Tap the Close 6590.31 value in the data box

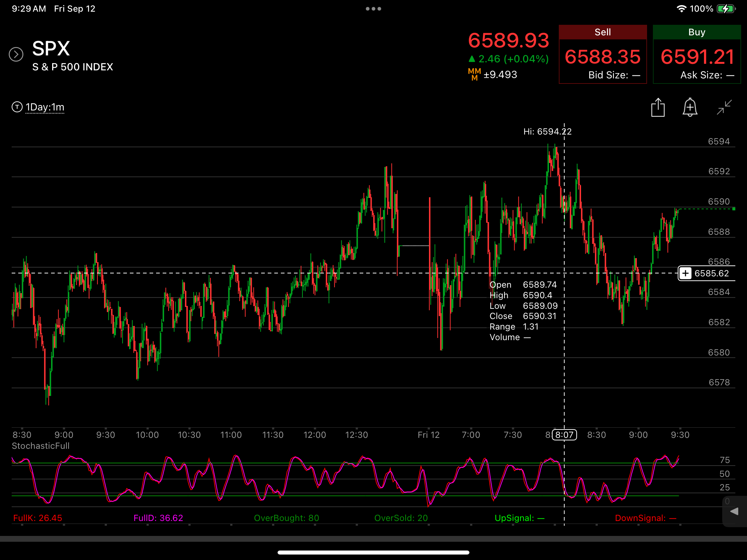coord(540,316)
